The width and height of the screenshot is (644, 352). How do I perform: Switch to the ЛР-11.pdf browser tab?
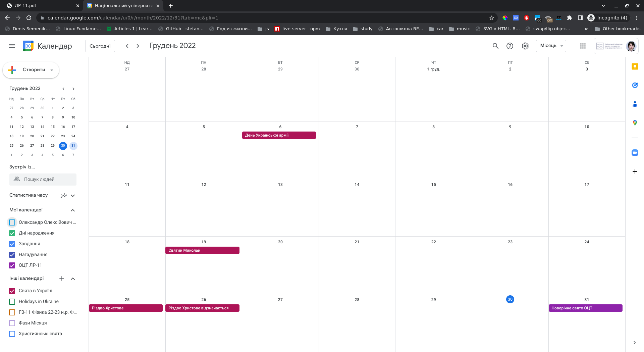40,6
